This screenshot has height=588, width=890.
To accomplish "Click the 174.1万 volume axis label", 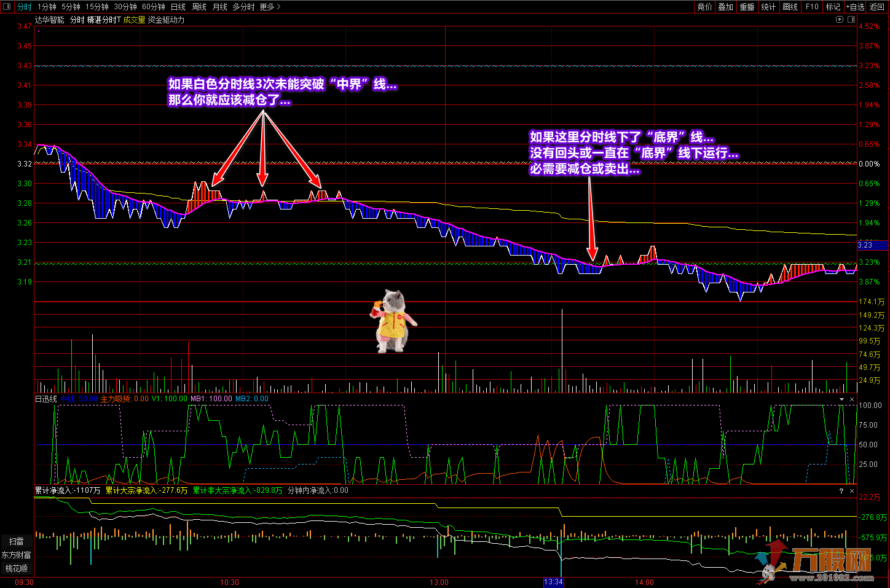I will click(x=872, y=302).
